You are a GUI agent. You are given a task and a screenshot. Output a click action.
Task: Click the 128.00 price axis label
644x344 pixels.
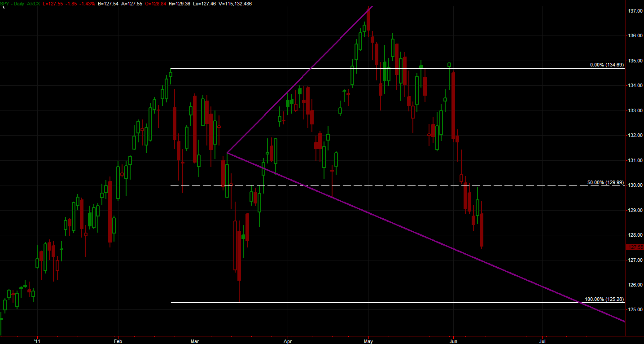(635, 235)
